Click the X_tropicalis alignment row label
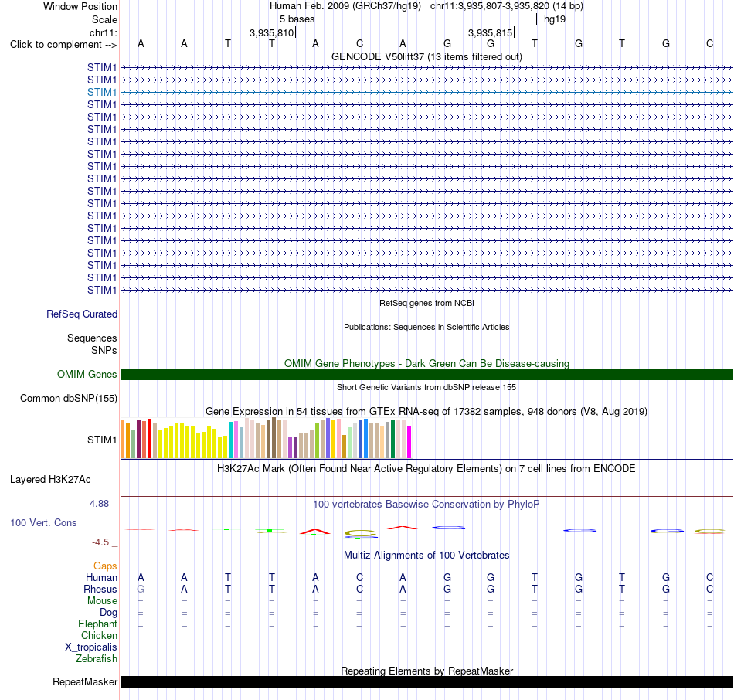 click(x=91, y=647)
